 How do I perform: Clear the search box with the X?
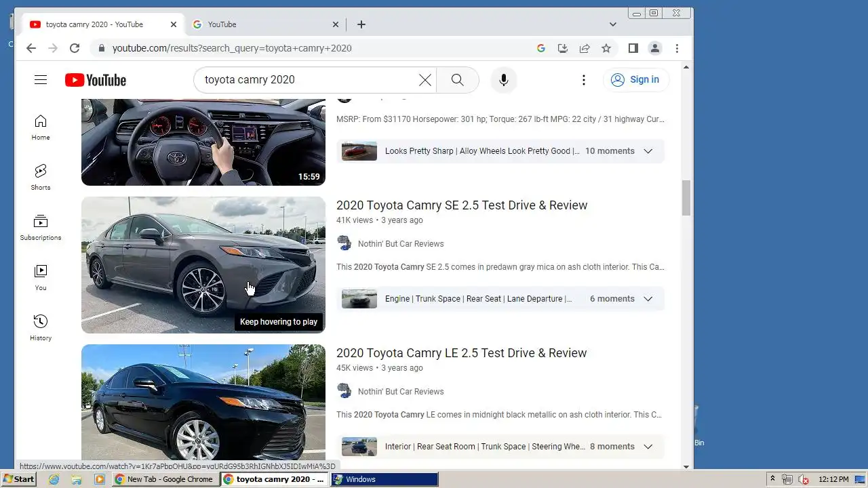click(x=425, y=80)
